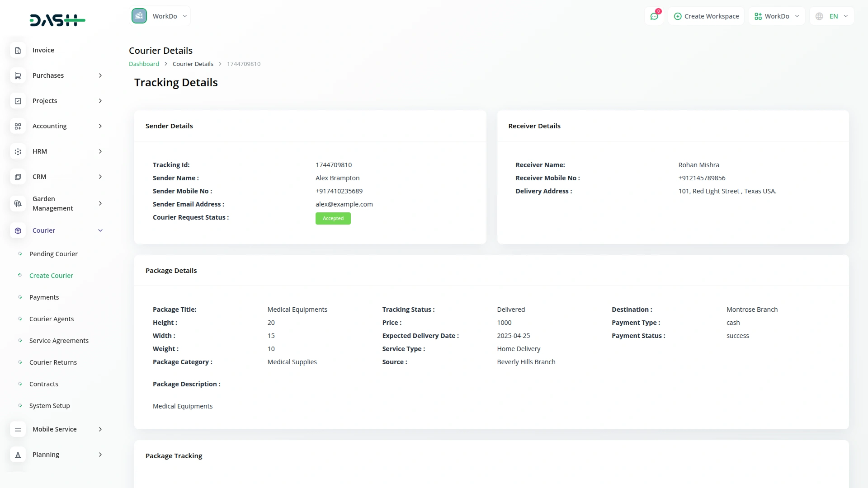Click the Mobile Service sidebar icon
The height and width of the screenshot is (488, 868).
[x=18, y=430]
